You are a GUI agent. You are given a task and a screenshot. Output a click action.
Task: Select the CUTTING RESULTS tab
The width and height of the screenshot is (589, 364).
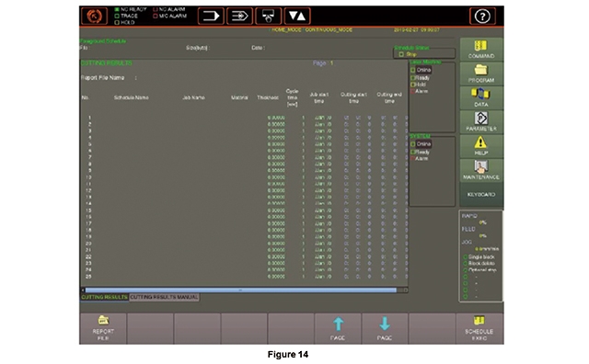104,297
